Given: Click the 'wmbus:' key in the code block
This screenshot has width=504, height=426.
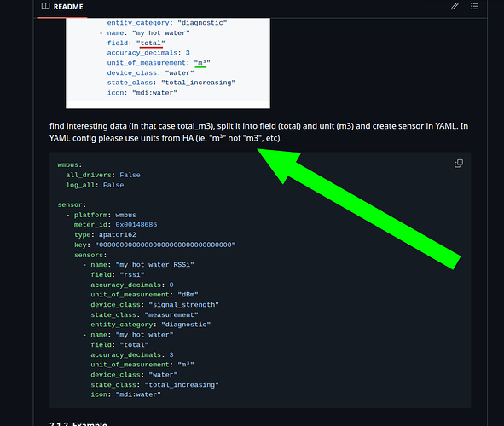Looking at the screenshot, I should (70, 164).
